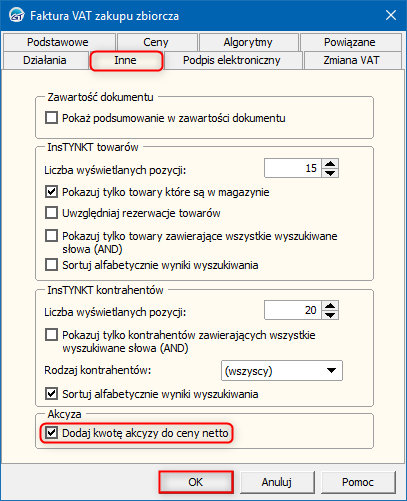Switch to the Podstawowe tab
407x501 pixels.
pyautogui.click(x=58, y=42)
